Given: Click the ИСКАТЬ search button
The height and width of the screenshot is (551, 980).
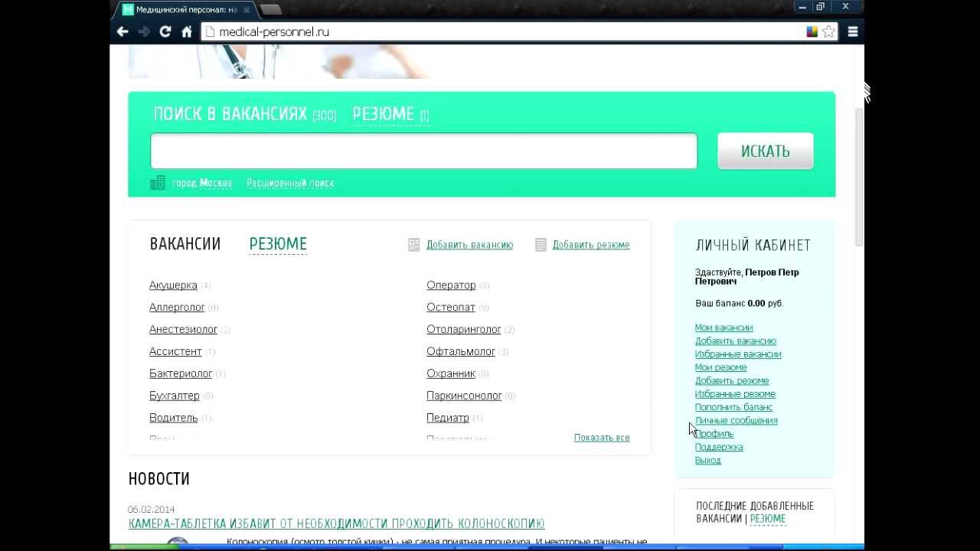Looking at the screenshot, I should 765,151.
